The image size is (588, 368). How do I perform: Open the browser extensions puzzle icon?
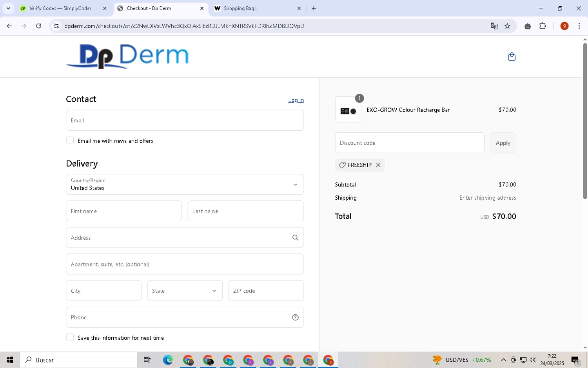(x=543, y=26)
